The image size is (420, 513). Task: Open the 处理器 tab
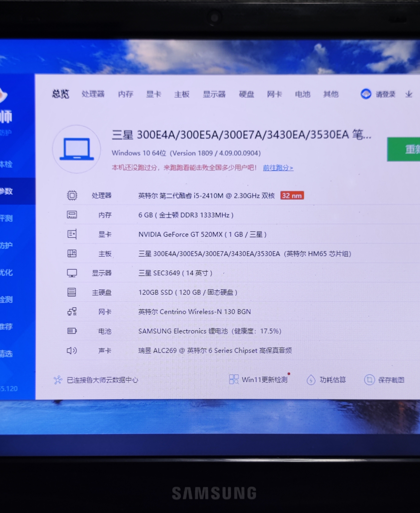click(93, 94)
